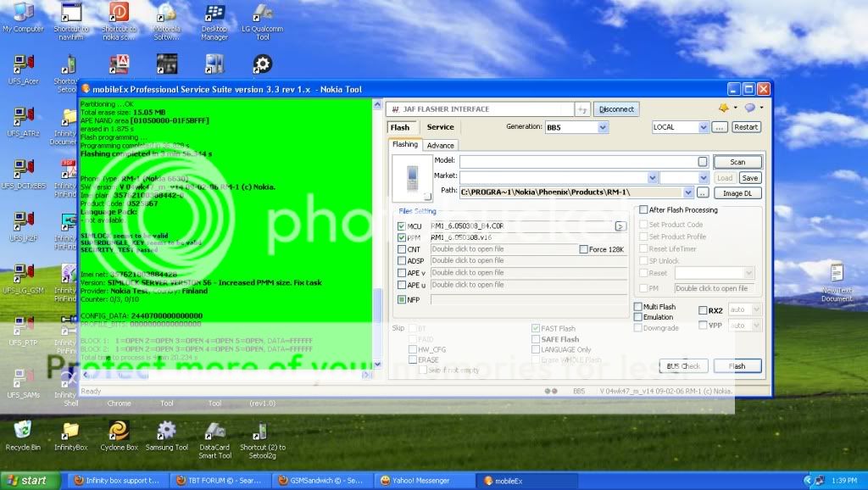
Task: Click the phone thumbnail image
Action: pos(413,178)
